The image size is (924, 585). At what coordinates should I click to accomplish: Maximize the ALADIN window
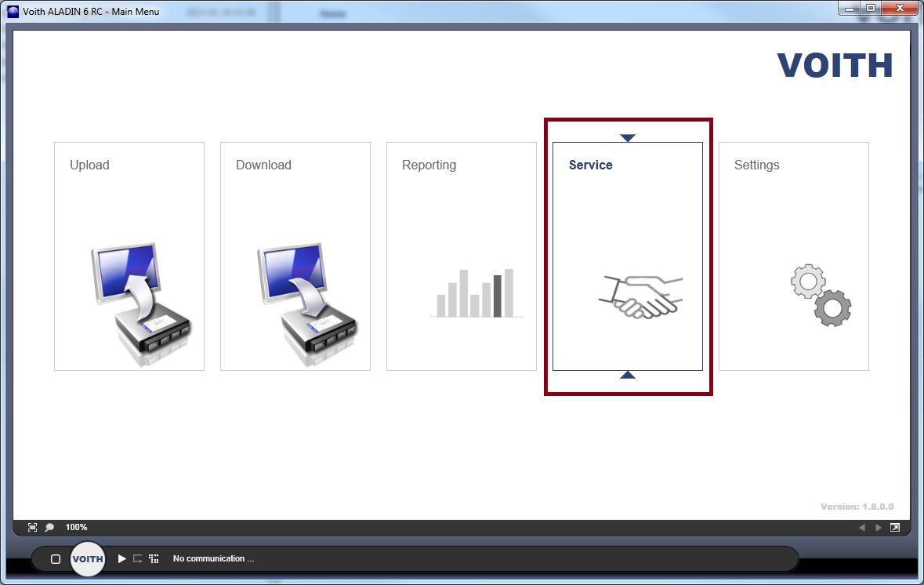pyautogui.click(x=871, y=9)
